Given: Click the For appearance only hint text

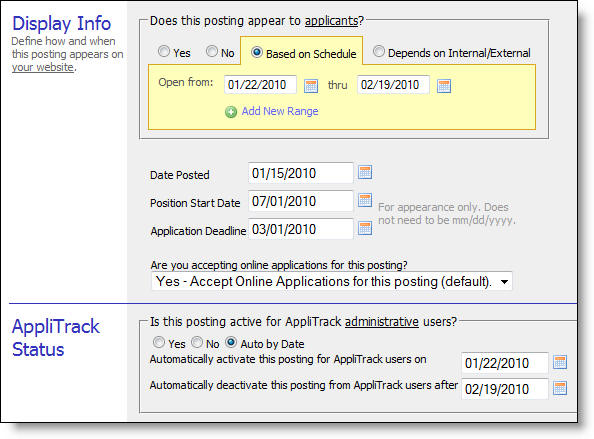Looking at the screenshot, I should pyautogui.click(x=447, y=214).
